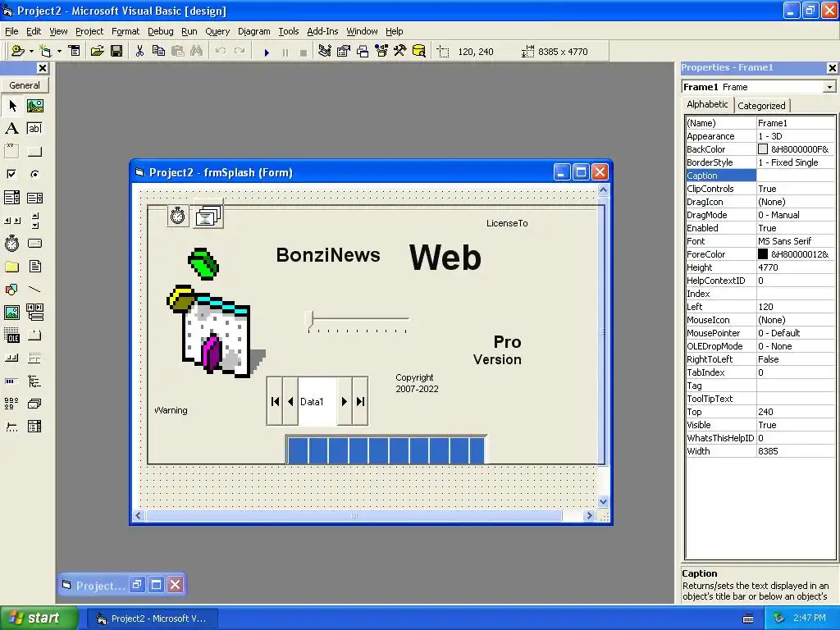Select the TextBox control tool
The width and height of the screenshot is (840, 630).
[x=34, y=129]
